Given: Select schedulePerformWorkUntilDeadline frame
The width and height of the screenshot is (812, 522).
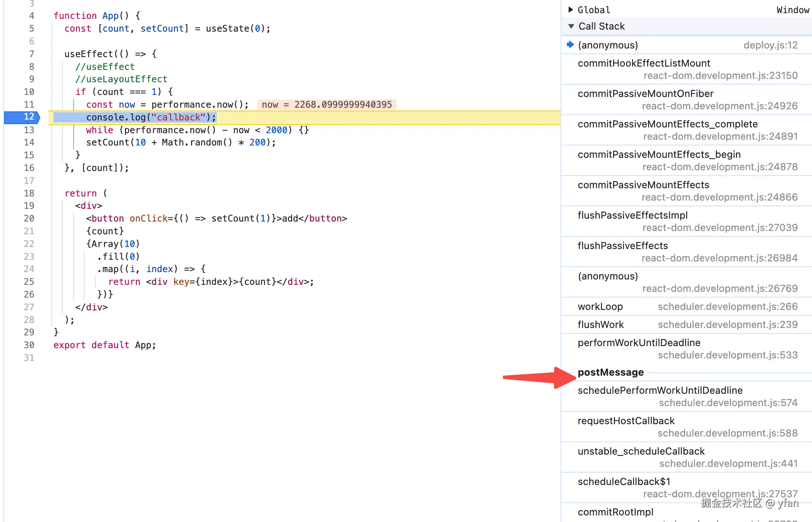Looking at the screenshot, I should point(660,390).
